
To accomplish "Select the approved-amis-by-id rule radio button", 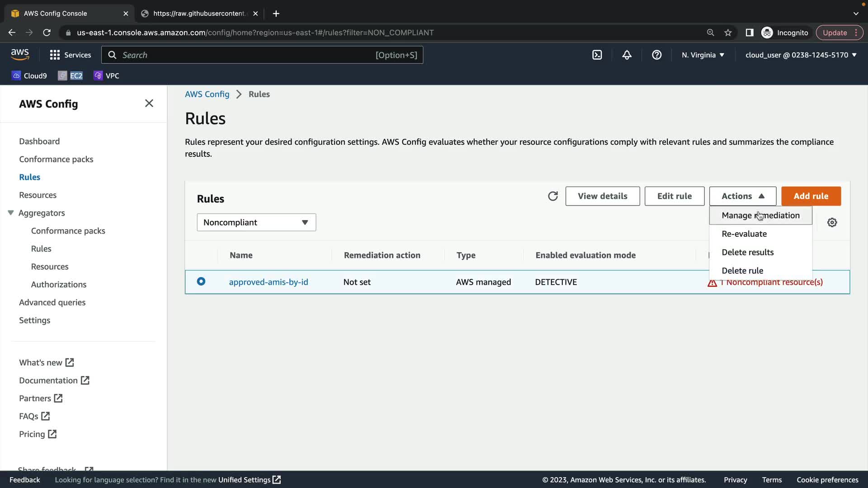I will pyautogui.click(x=201, y=282).
